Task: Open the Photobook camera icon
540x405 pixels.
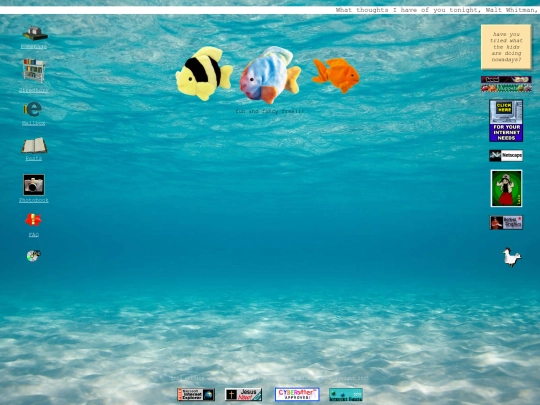Action: click(x=34, y=185)
